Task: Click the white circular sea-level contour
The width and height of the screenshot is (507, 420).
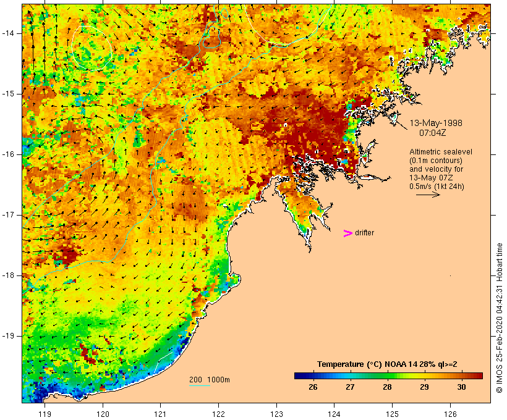Action: click(92, 48)
